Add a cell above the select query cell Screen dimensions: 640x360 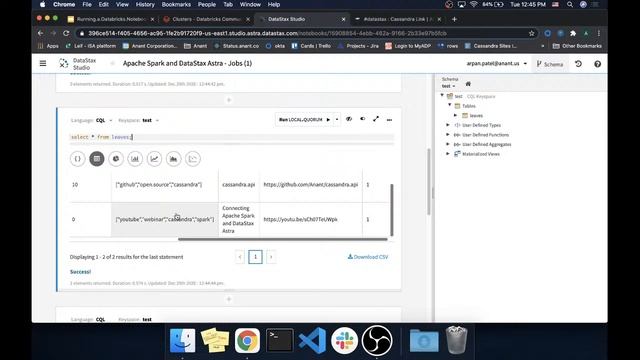[x=229, y=100]
